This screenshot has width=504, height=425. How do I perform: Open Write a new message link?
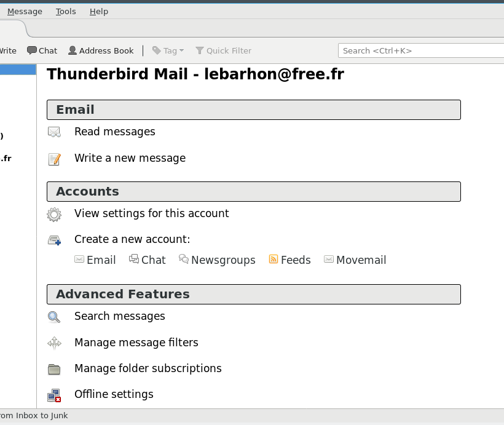coord(130,158)
